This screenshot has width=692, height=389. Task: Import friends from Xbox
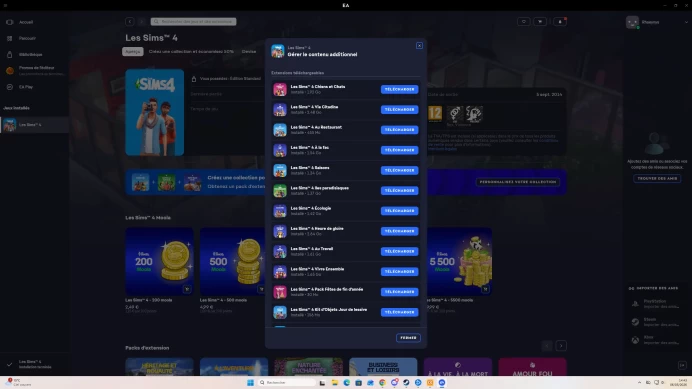pyautogui.click(x=655, y=340)
